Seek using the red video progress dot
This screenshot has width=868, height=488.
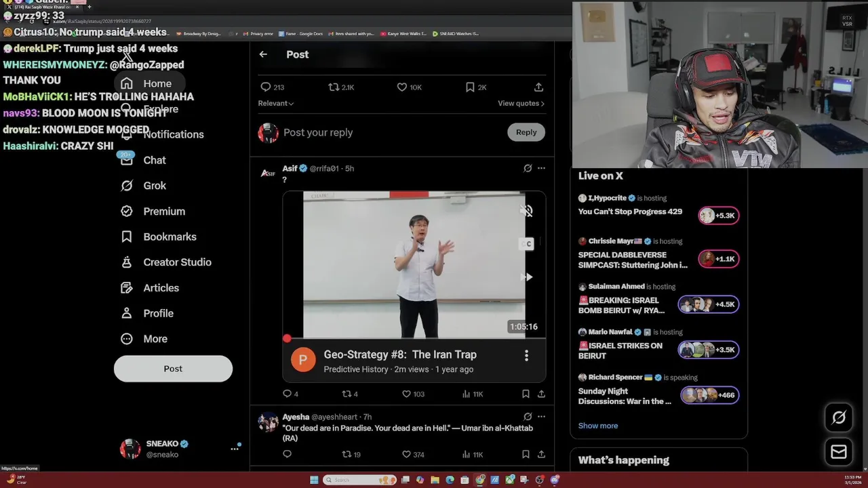coord(287,338)
